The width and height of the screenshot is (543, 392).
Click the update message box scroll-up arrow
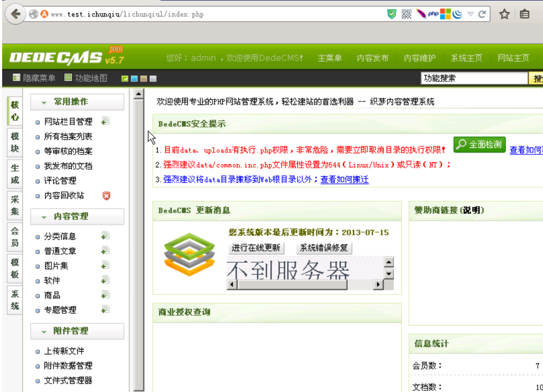click(389, 262)
